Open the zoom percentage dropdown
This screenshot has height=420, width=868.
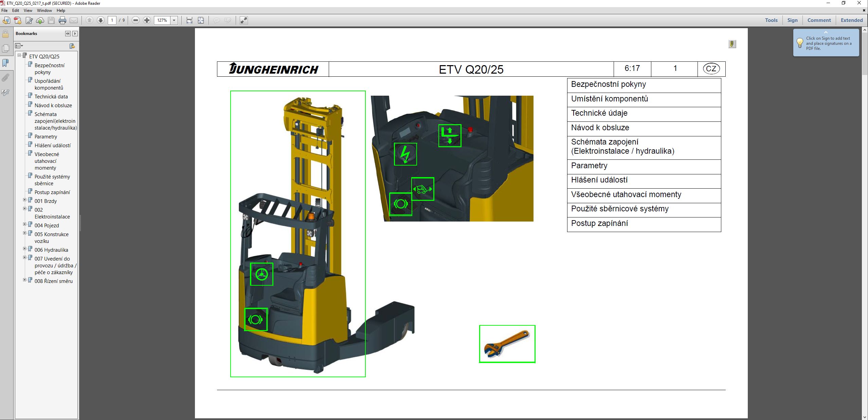point(174,20)
